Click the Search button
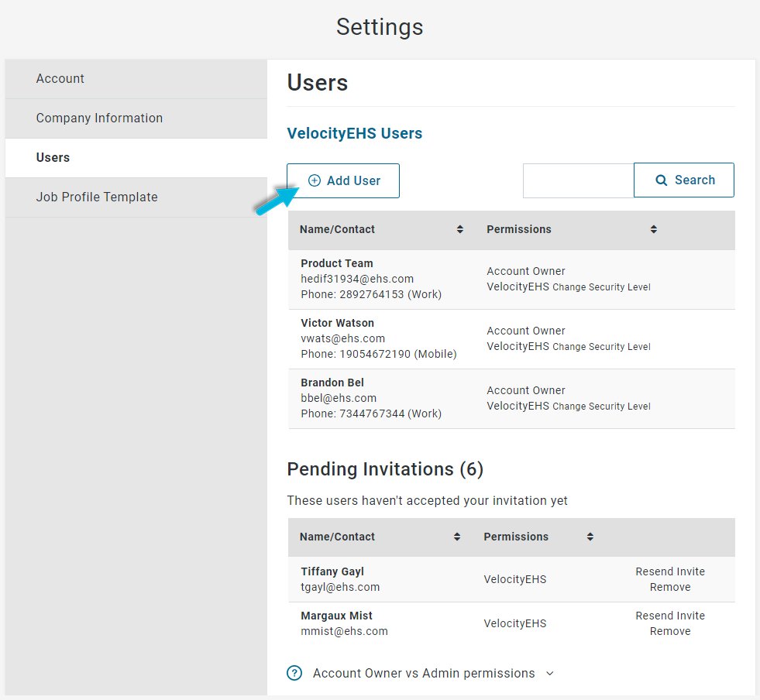 pyautogui.click(x=683, y=180)
